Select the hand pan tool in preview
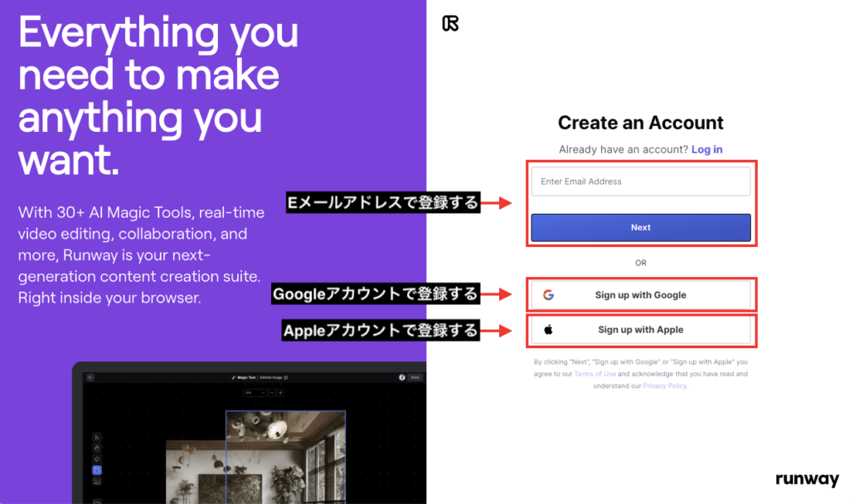The width and height of the screenshot is (849, 504). 97,448
